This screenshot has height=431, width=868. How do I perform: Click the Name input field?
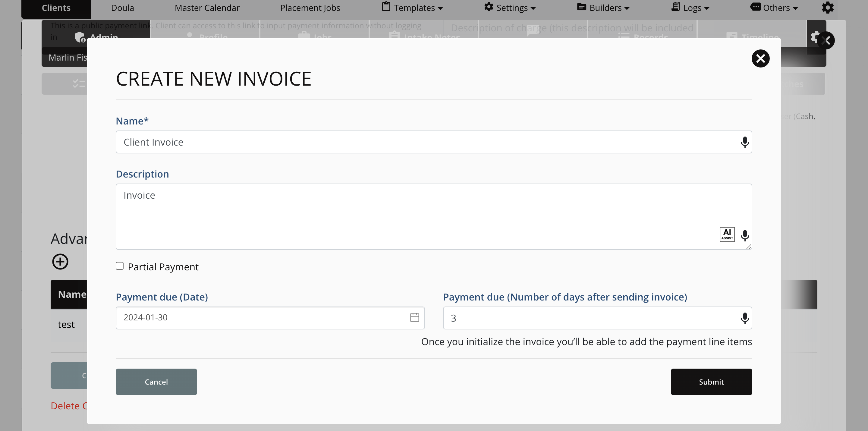(x=434, y=142)
